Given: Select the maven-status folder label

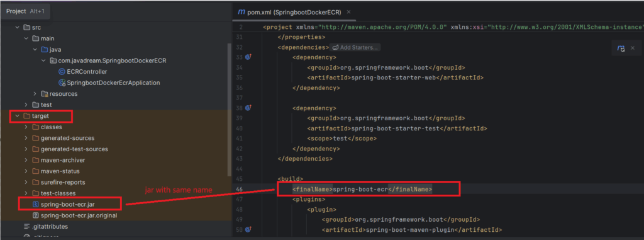Looking at the screenshot, I should point(60,171).
